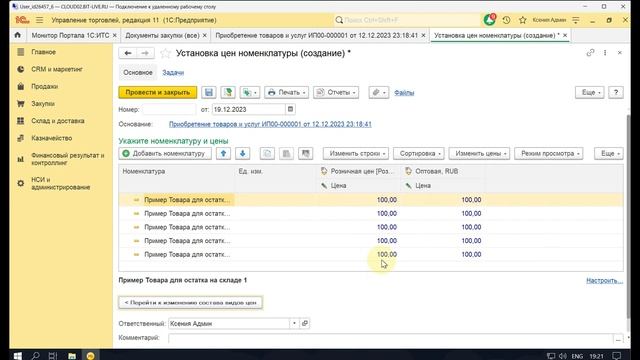Open favorites star in top bar

click(522, 20)
